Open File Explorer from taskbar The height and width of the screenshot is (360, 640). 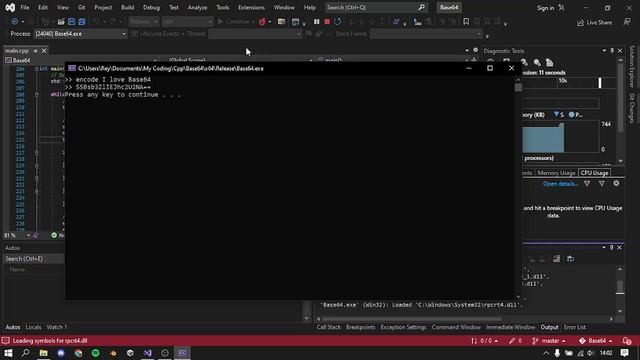[44, 353]
